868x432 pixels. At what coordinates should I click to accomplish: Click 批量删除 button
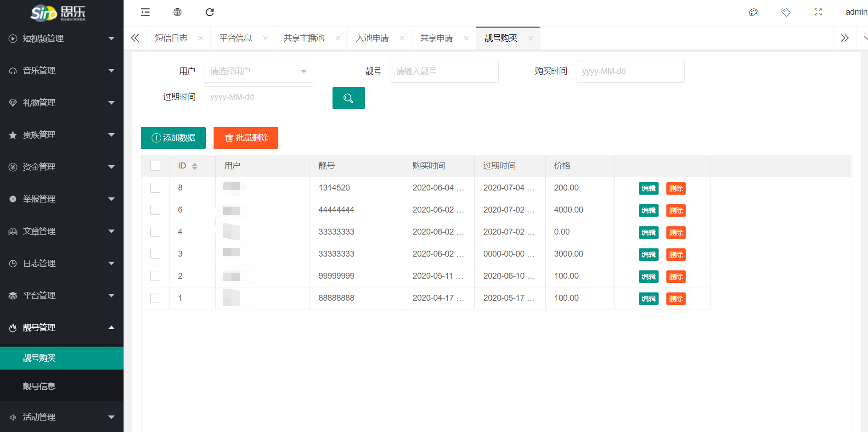[x=246, y=138]
